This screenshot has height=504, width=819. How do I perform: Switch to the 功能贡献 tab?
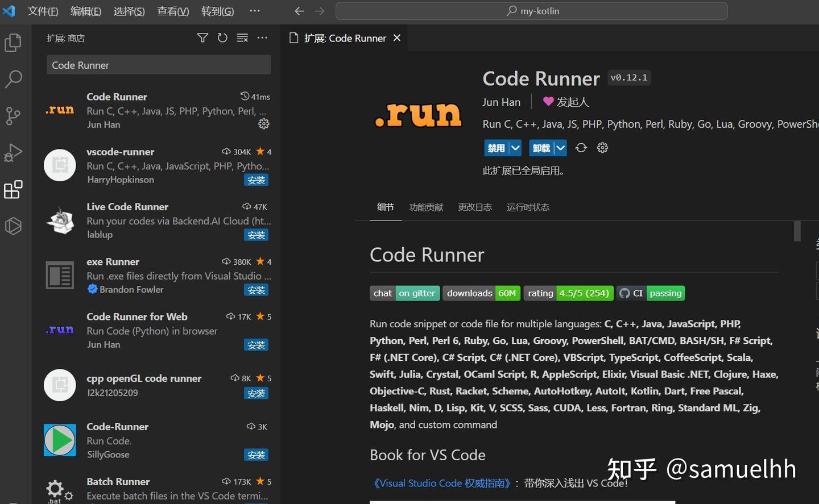pos(426,207)
